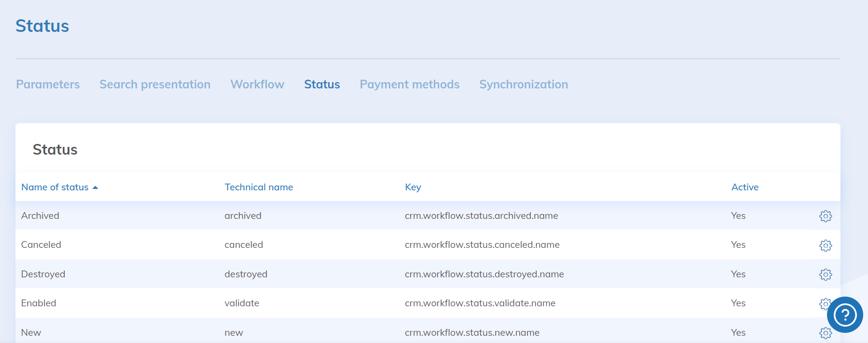This screenshot has height=343, width=868.
Task: Sort by Technical name column
Action: 259,187
